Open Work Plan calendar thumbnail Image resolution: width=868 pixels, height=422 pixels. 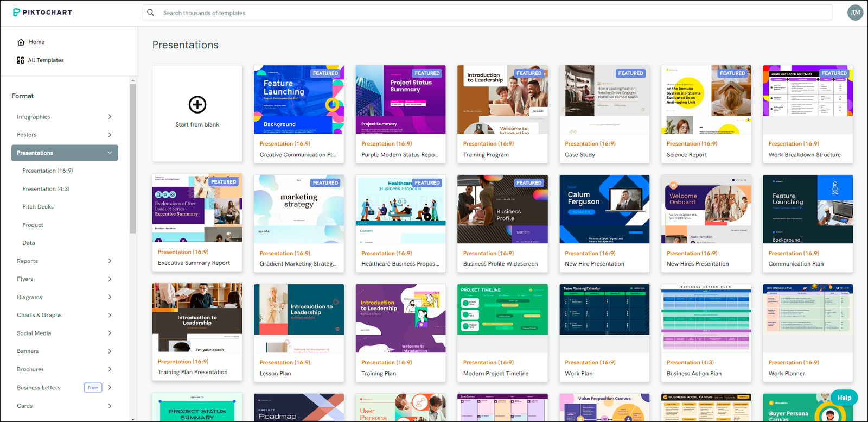(x=604, y=318)
